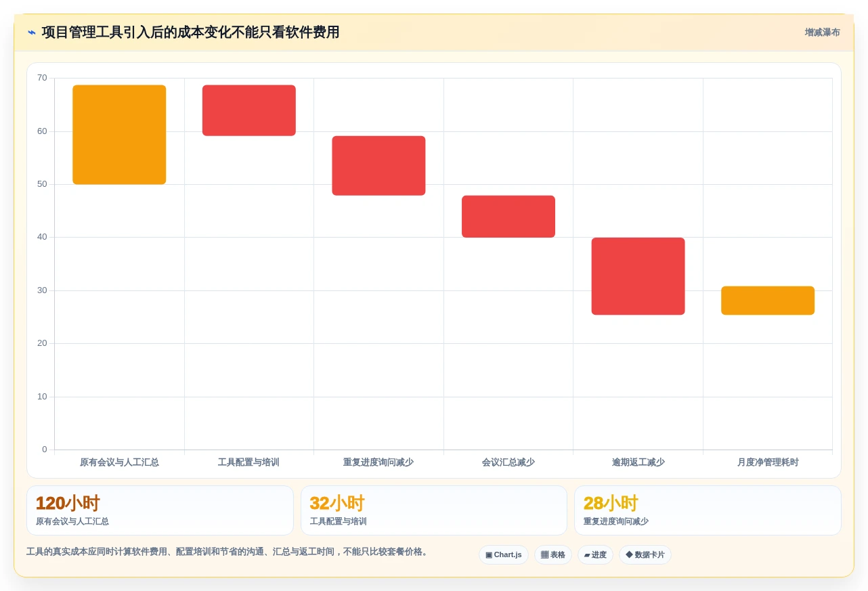Click the red 重复进度询问减少 bar
Screen dimensions: 868x591
click(x=378, y=166)
